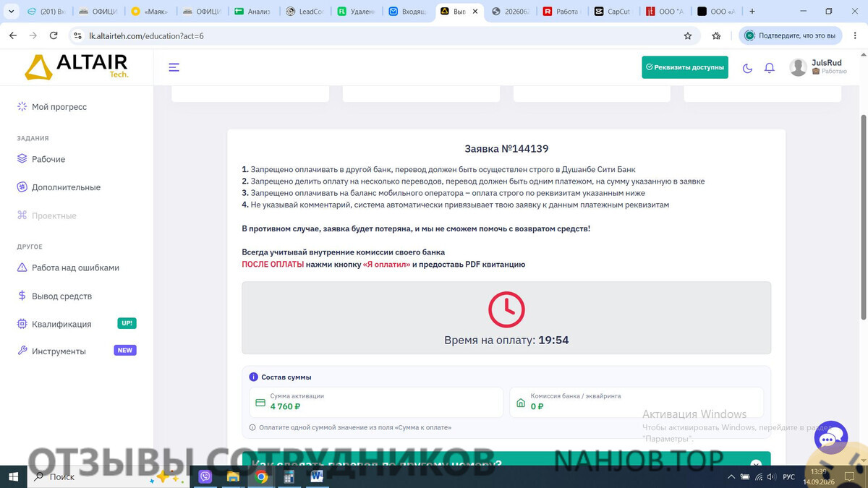Open notifications bell icon
The height and width of the screenshot is (488, 868).
(770, 68)
